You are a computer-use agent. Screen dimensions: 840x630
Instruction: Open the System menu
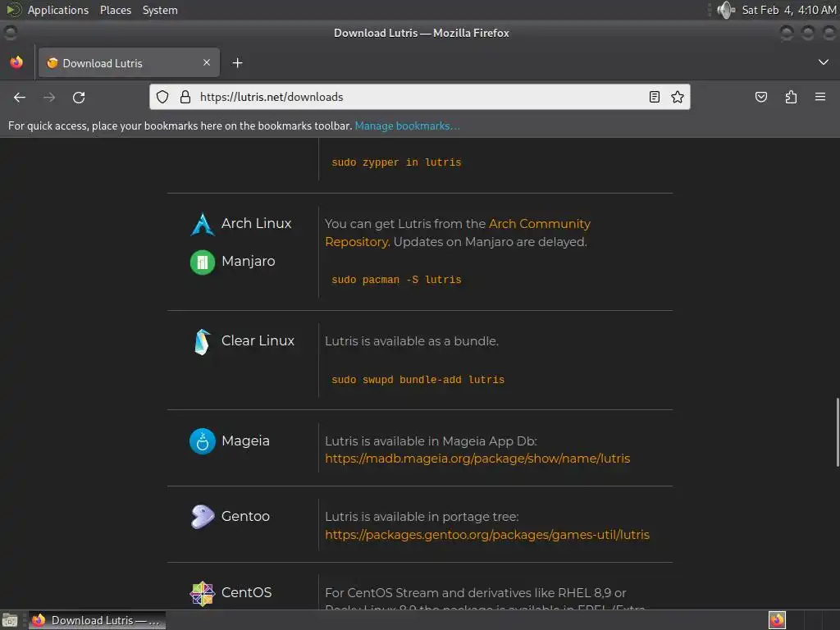click(x=160, y=10)
